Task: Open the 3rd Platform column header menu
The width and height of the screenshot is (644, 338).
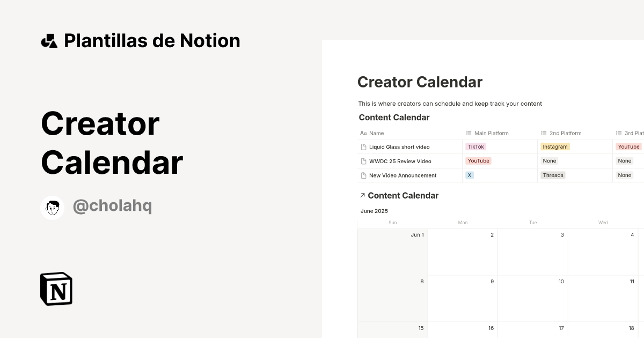Action: point(633,133)
